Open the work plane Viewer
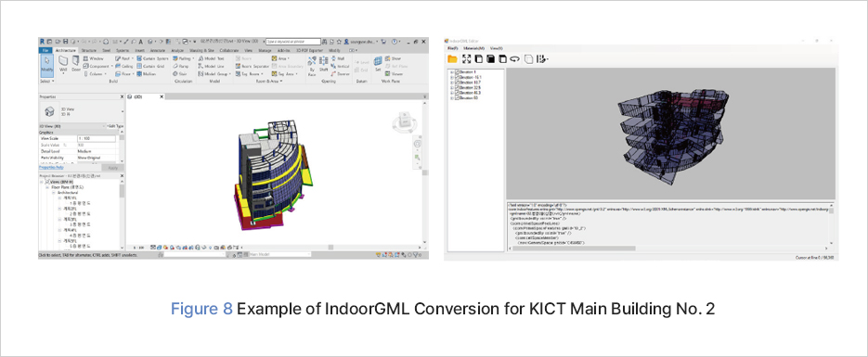The width and height of the screenshot is (868, 357). point(395,73)
